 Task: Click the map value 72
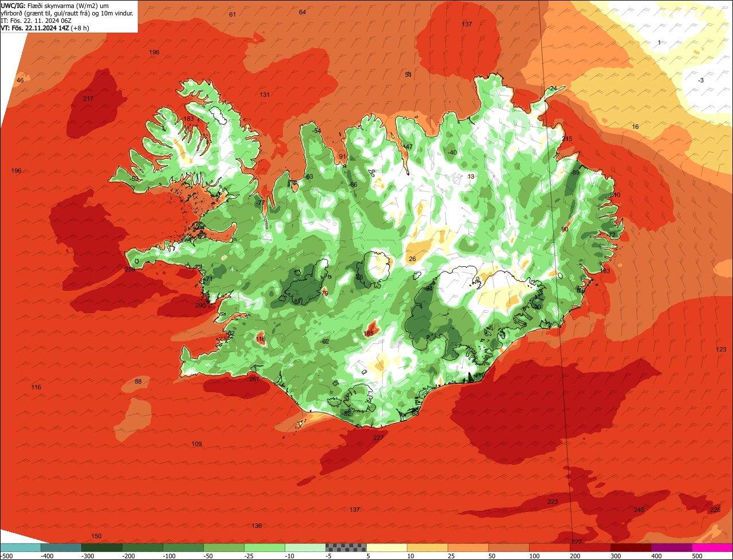point(612,235)
